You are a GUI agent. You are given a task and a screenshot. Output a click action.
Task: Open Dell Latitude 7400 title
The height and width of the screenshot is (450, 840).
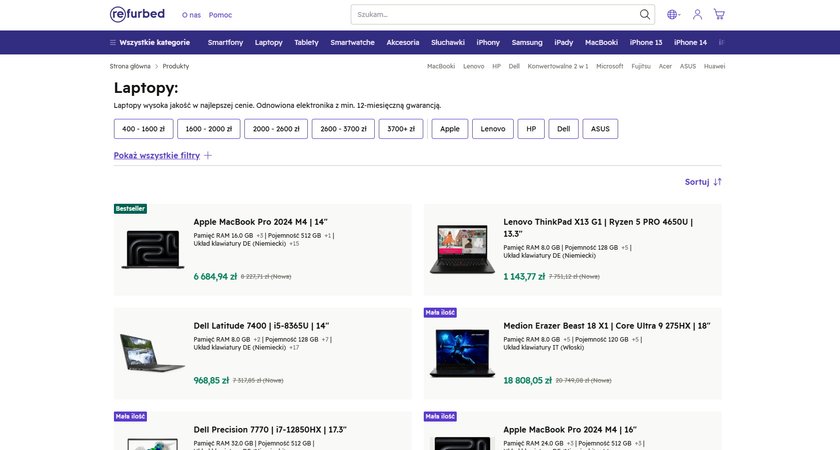261,326
